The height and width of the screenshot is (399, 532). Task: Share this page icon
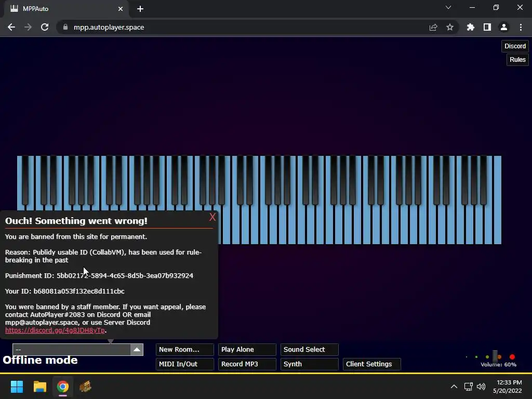(433, 27)
